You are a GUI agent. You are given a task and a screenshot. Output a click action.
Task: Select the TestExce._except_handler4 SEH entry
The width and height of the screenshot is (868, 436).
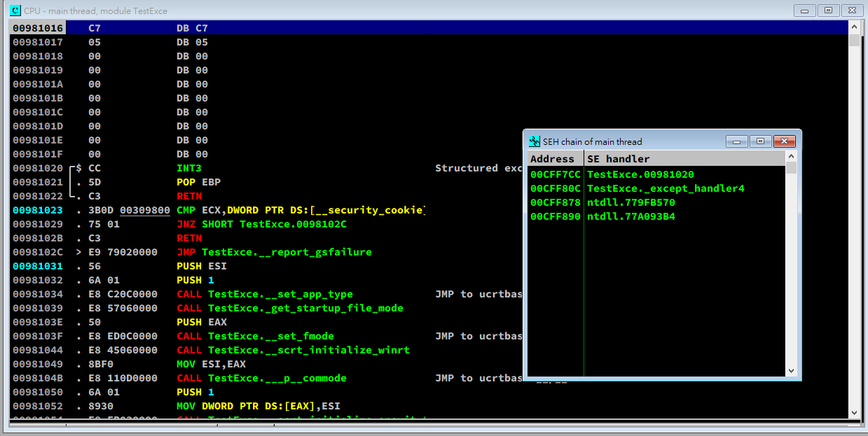pos(666,188)
